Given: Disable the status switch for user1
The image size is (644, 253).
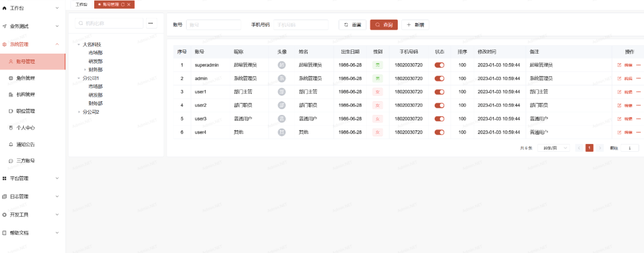Looking at the screenshot, I should pyautogui.click(x=439, y=92).
